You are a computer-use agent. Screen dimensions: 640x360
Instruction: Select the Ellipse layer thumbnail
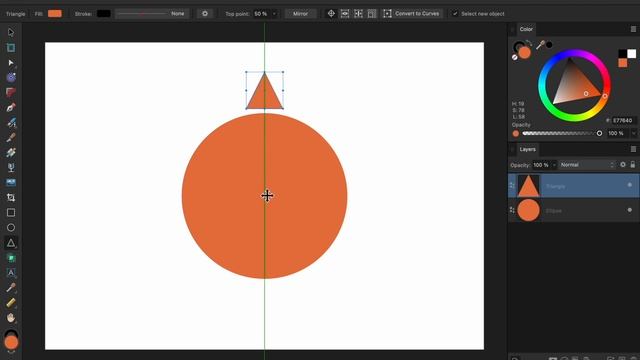pyautogui.click(x=529, y=210)
